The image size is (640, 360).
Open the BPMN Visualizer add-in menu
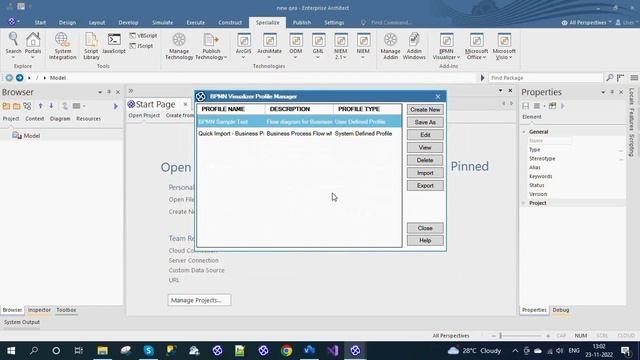point(446,46)
